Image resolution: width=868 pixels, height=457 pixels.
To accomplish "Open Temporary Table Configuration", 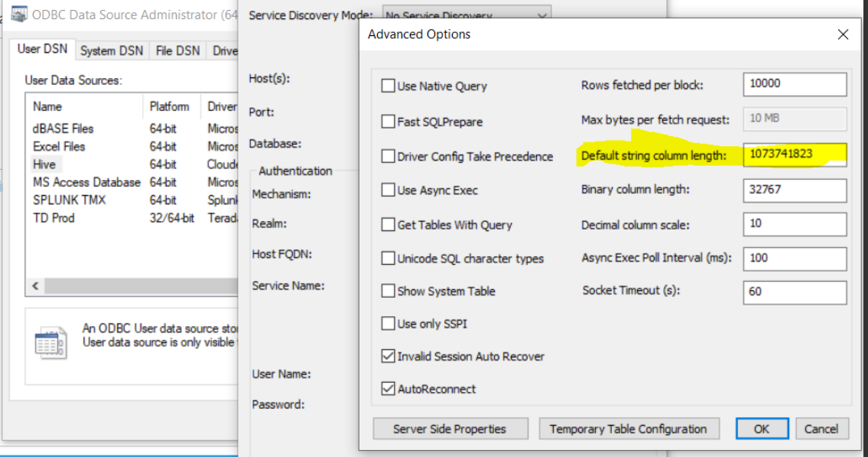I will (628, 429).
